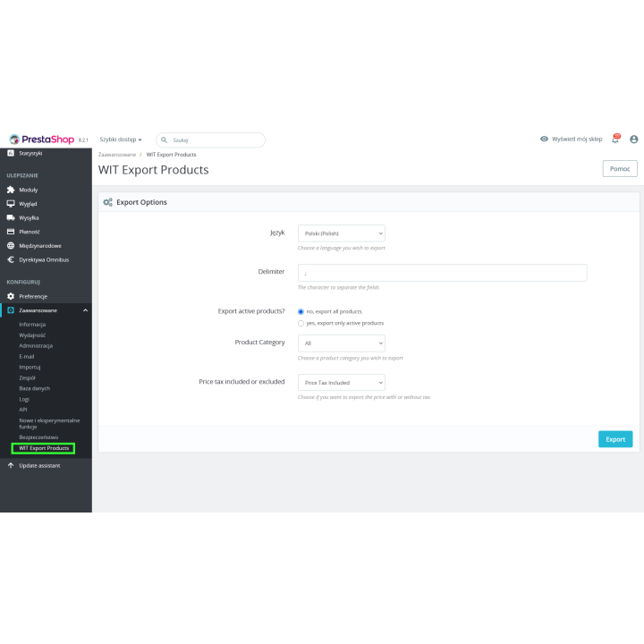Click the WIT Export Products breadcrumb

(171, 155)
